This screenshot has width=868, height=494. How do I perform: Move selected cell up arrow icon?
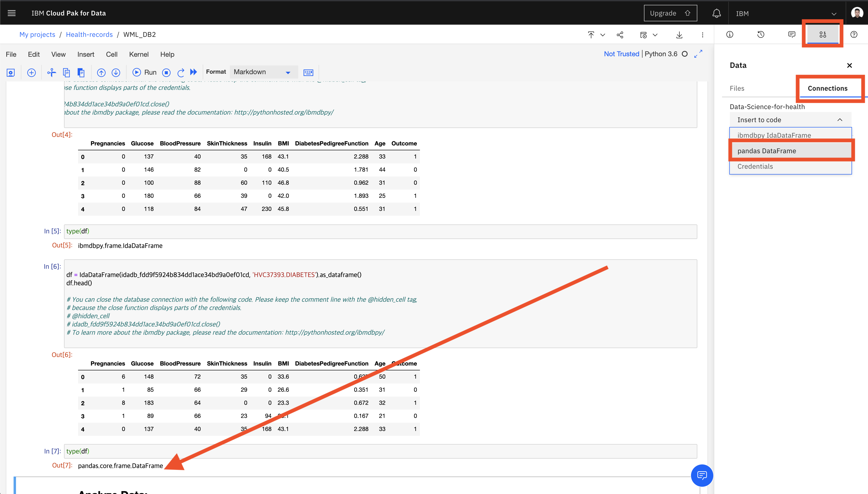click(x=101, y=72)
